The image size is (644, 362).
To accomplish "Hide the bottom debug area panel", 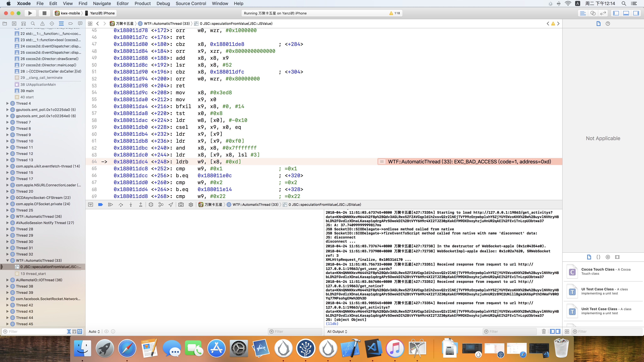I will 626,13.
